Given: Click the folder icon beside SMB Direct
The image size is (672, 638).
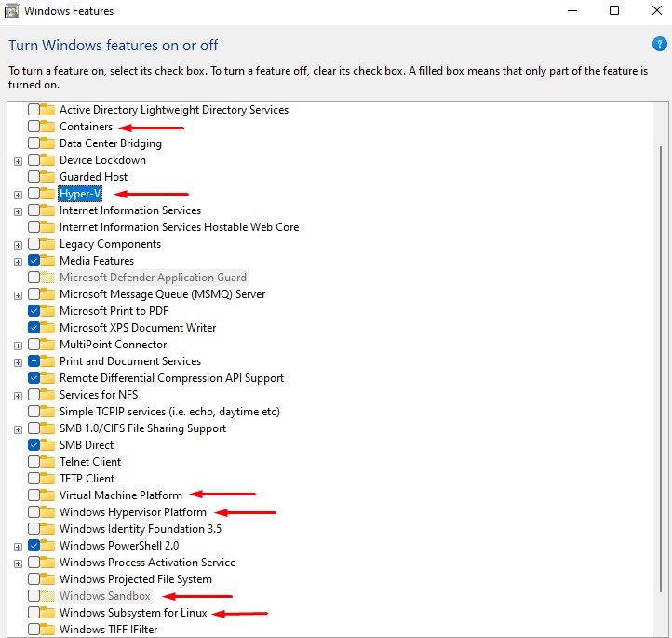Looking at the screenshot, I should click(x=47, y=444).
